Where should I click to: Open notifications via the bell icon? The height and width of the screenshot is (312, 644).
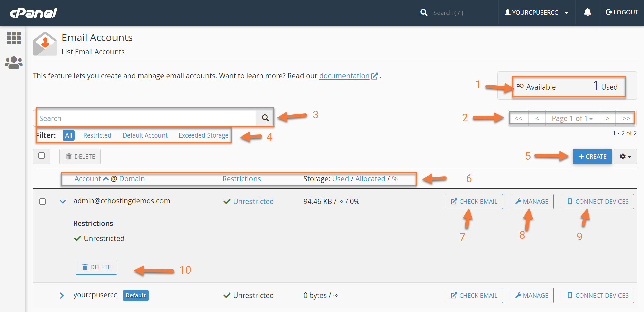tap(587, 12)
